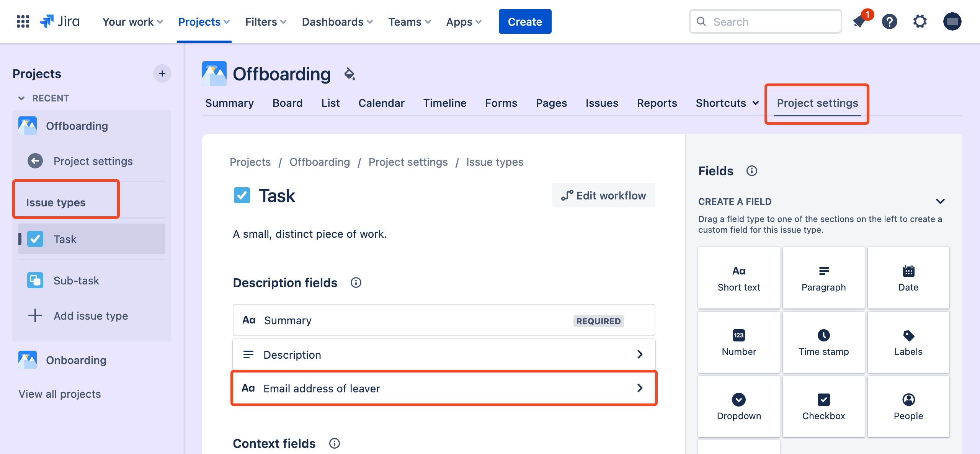Switch to the Summary tab
This screenshot has height=454, width=980.
230,103
